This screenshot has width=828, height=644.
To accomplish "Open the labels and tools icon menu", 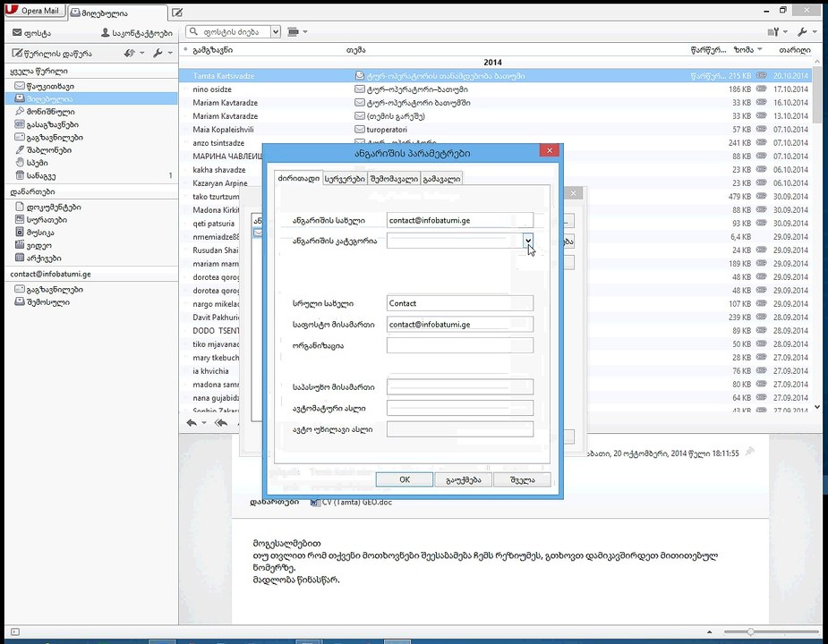I will tap(777, 32).
